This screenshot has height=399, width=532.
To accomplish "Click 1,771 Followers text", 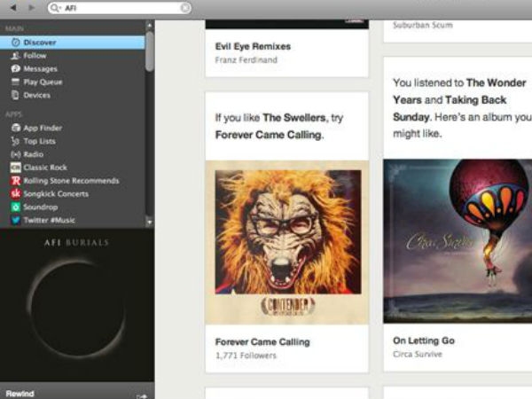I will (x=246, y=356).
